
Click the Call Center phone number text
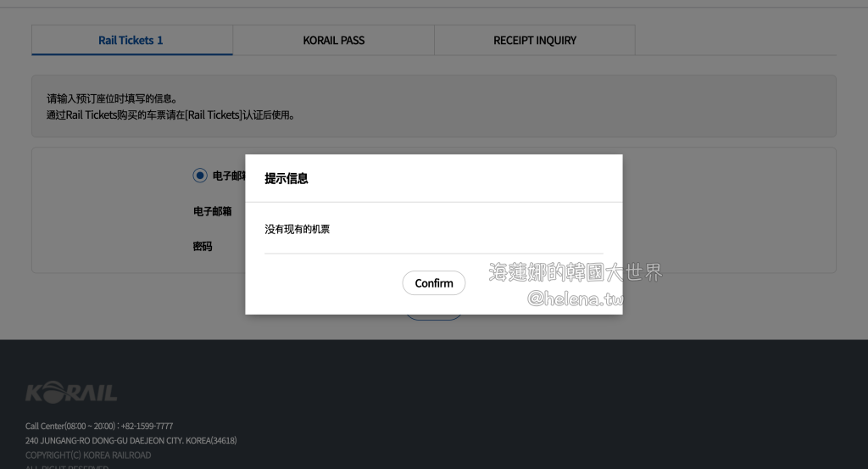(99, 426)
